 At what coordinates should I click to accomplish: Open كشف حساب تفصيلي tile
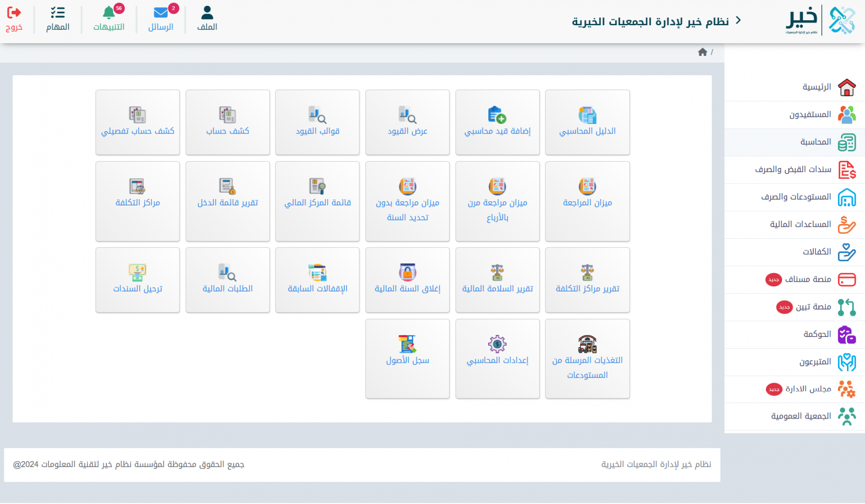pyautogui.click(x=137, y=122)
